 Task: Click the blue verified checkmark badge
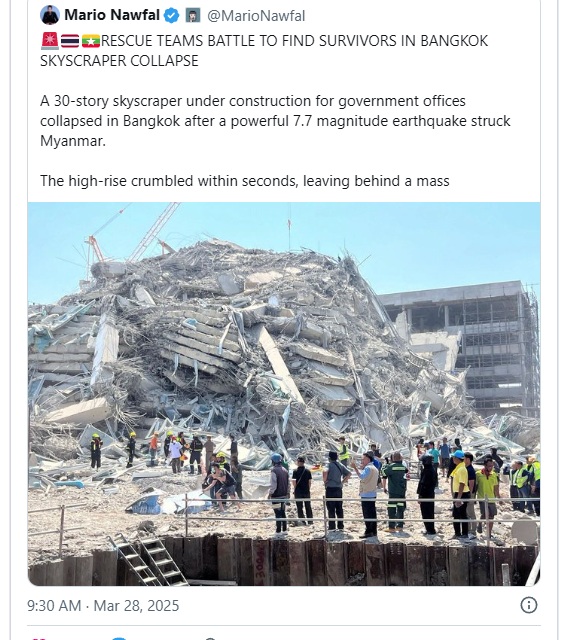pyautogui.click(x=171, y=16)
